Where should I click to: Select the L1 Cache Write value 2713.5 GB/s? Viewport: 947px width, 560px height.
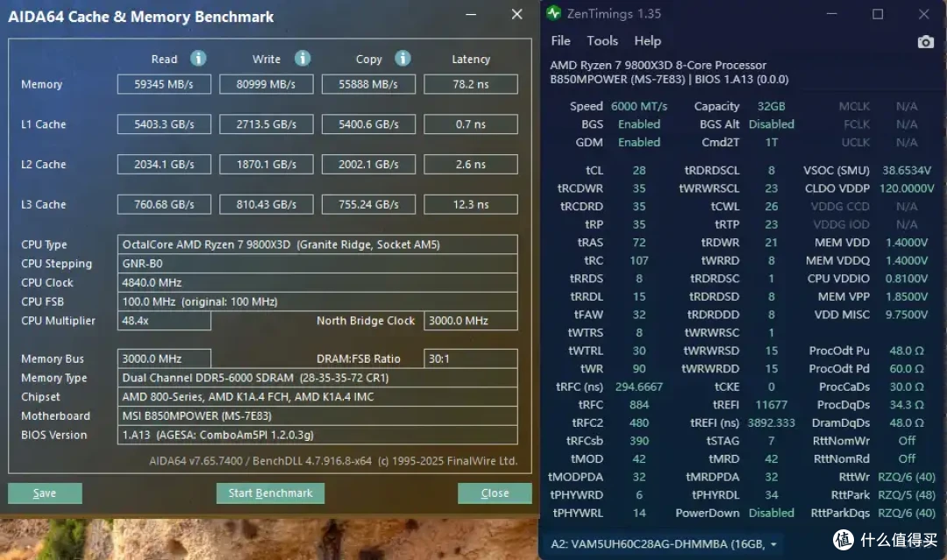267,124
